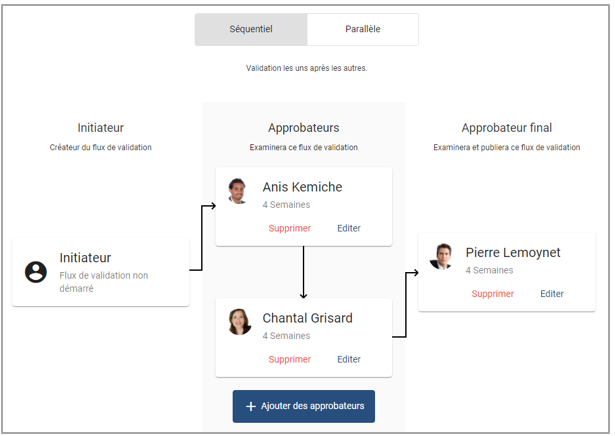
Task: Click the Initiateur account person icon
Action: 36,271
